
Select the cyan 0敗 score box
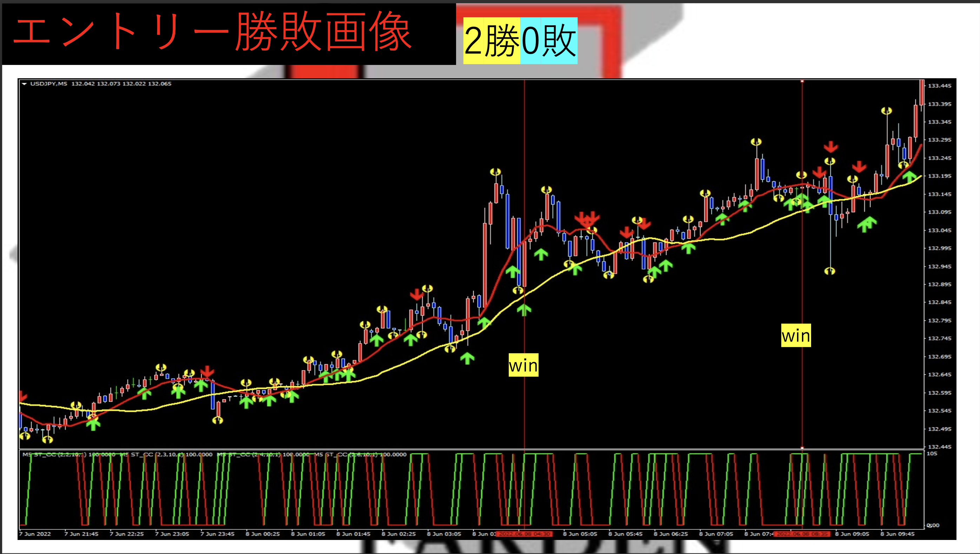click(x=548, y=41)
